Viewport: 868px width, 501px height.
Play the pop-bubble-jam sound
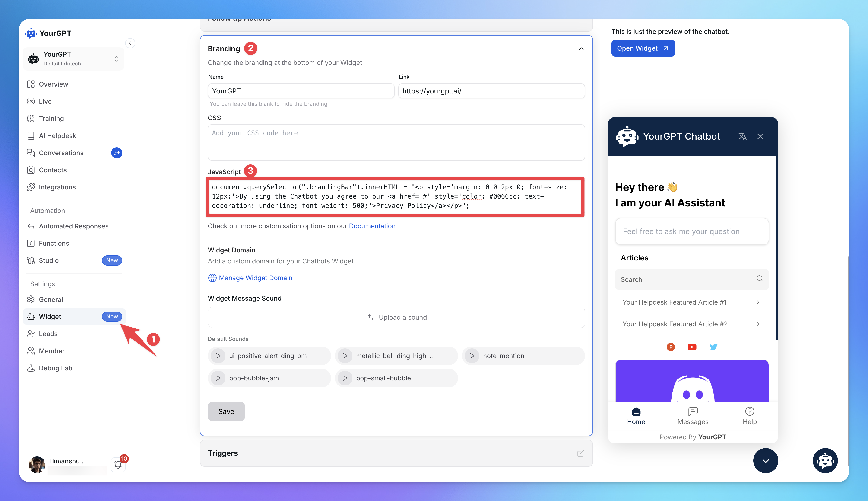coord(218,378)
